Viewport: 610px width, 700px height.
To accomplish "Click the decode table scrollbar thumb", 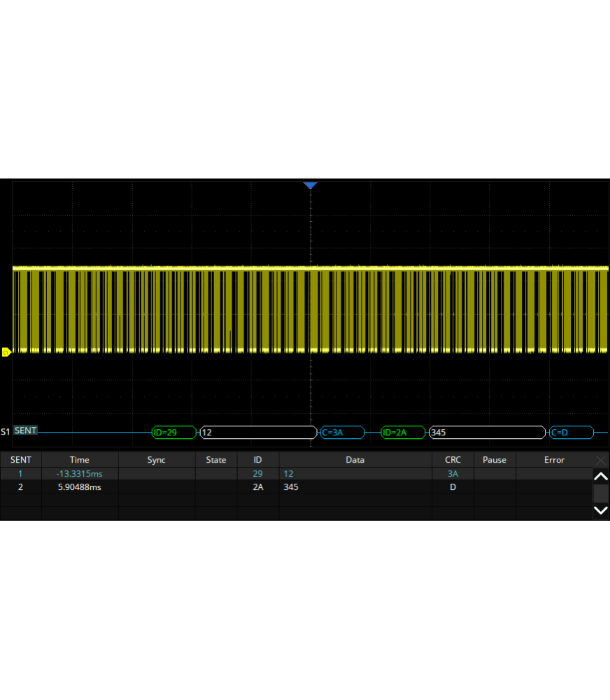I will pos(601,493).
